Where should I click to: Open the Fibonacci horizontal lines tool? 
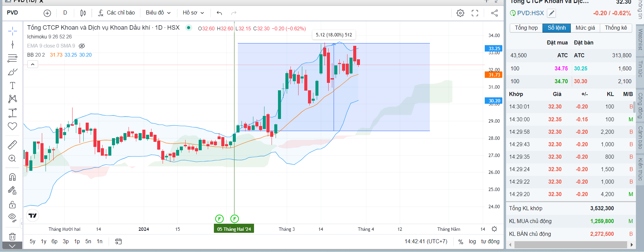point(12,58)
